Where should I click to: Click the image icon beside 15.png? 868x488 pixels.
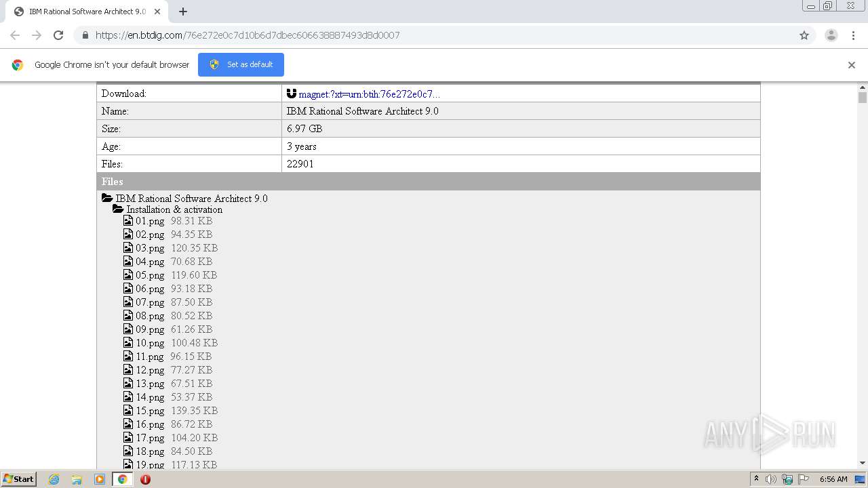128,410
